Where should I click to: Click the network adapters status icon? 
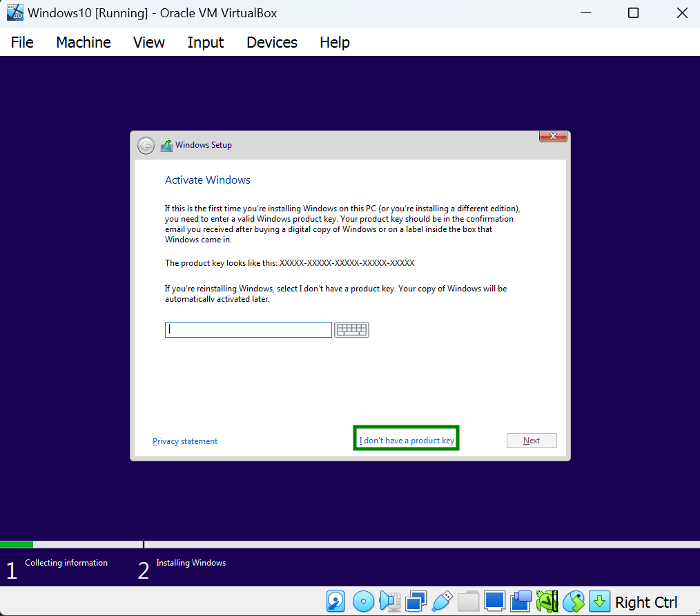(416, 601)
